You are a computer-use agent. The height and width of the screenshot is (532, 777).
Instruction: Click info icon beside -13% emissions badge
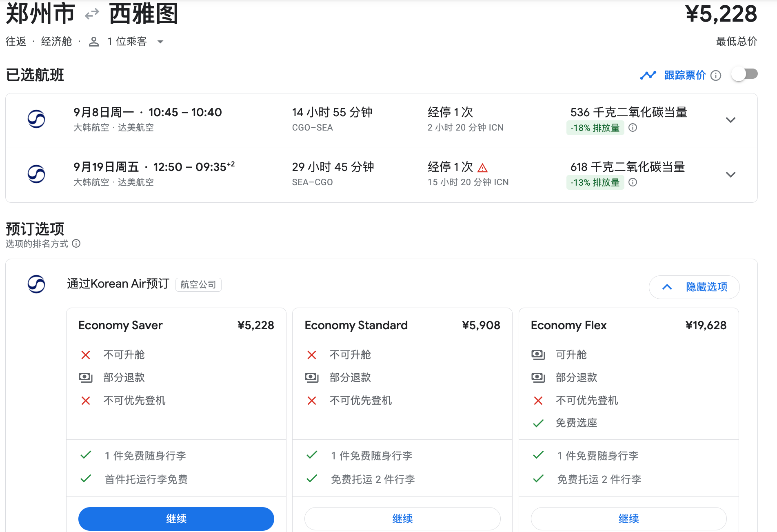tap(633, 182)
